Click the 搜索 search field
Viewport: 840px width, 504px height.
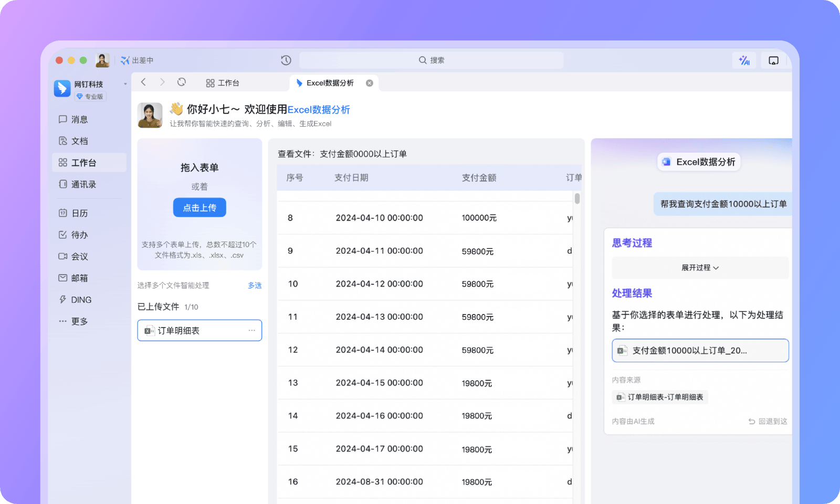coord(431,60)
